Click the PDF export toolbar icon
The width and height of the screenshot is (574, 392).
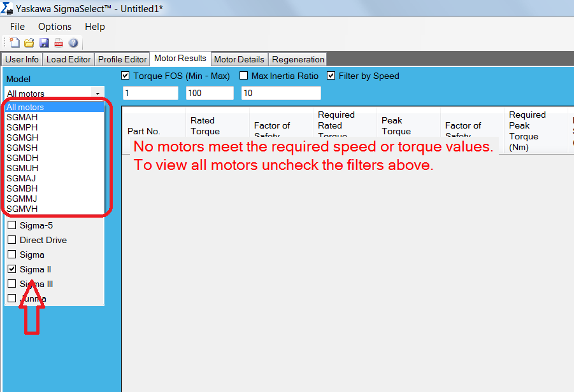pyautogui.click(x=59, y=43)
